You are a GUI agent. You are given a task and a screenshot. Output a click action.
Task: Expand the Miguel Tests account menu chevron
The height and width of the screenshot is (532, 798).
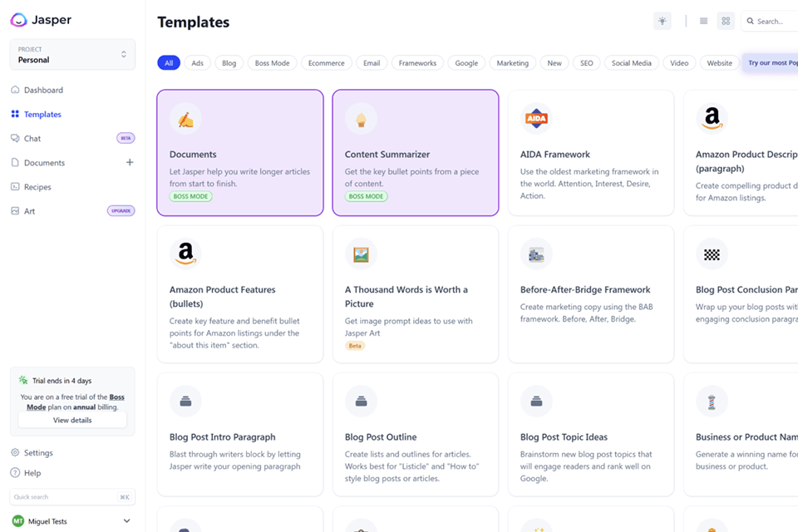tap(126, 521)
